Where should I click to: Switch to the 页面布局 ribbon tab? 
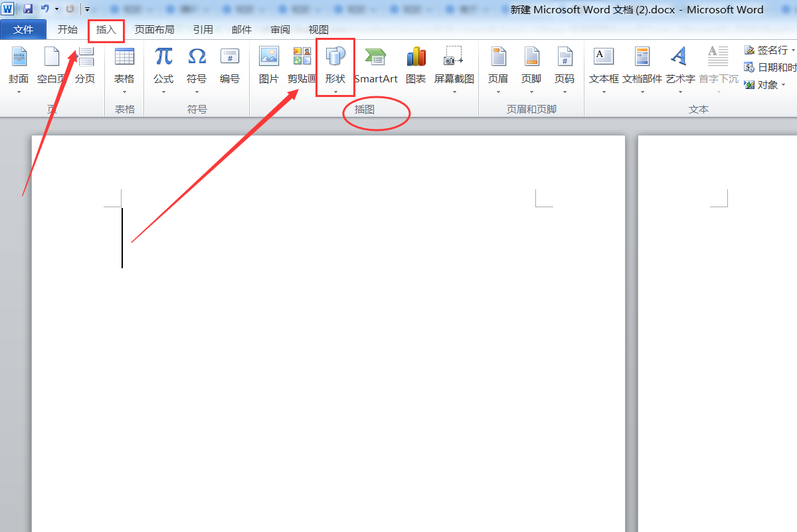[x=155, y=29]
